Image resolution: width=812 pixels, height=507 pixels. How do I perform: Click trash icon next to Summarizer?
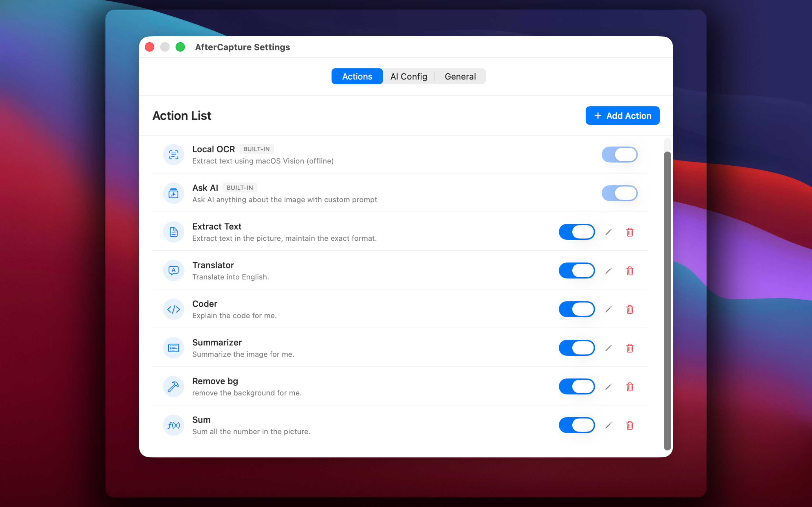point(630,348)
